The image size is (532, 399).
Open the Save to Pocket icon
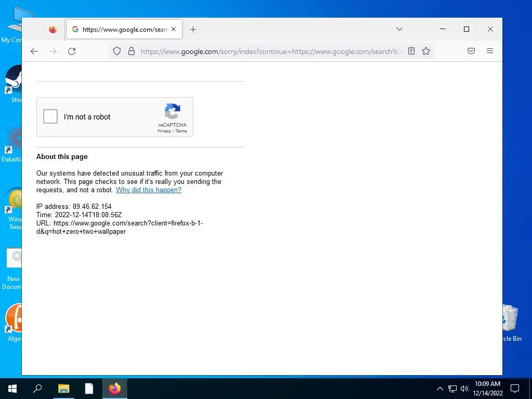tap(471, 51)
